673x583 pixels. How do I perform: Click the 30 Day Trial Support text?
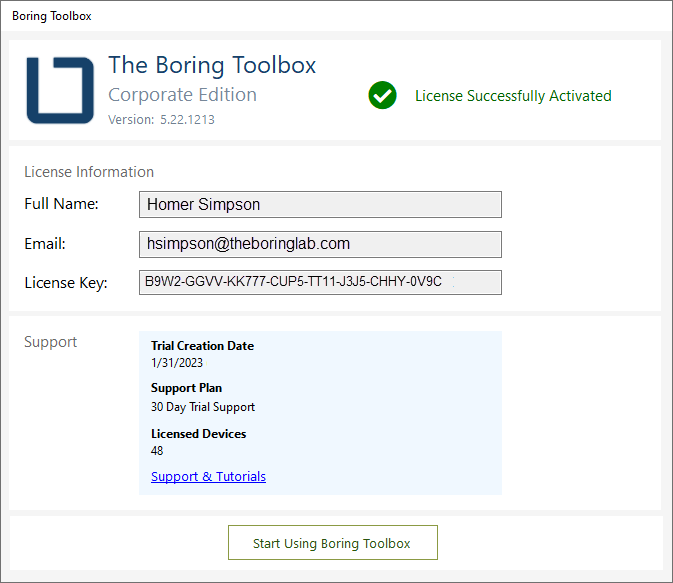pos(203,407)
